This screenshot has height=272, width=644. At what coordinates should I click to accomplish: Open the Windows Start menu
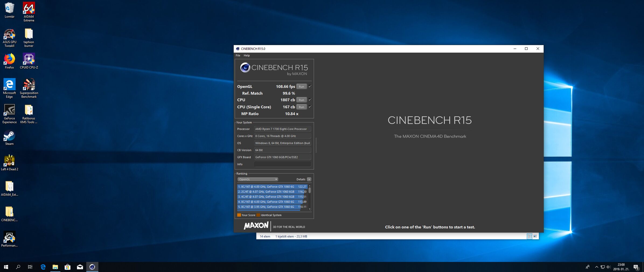tap(6, 267)
